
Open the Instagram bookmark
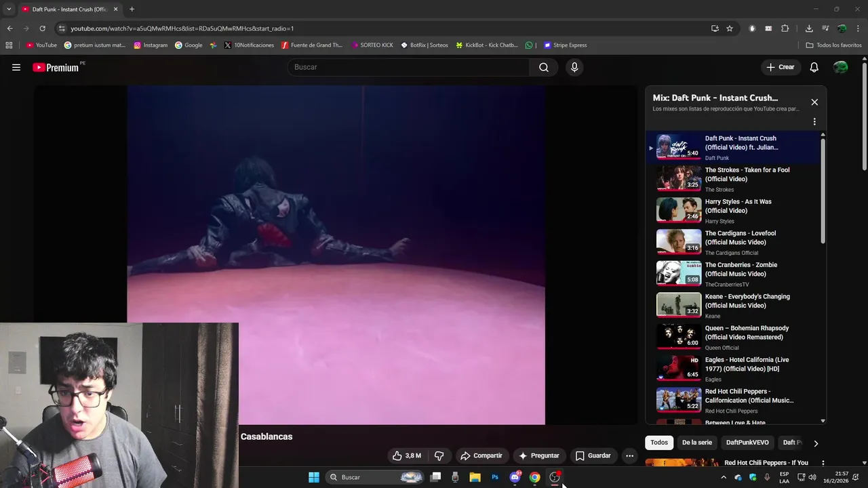pos(151,45)
